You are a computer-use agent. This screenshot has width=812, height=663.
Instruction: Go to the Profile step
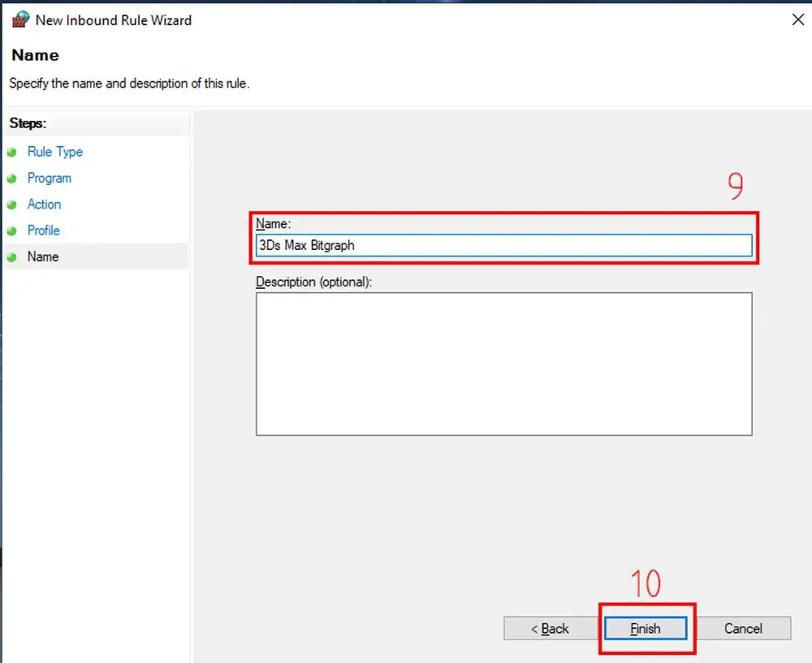click(x=44, y=230)
